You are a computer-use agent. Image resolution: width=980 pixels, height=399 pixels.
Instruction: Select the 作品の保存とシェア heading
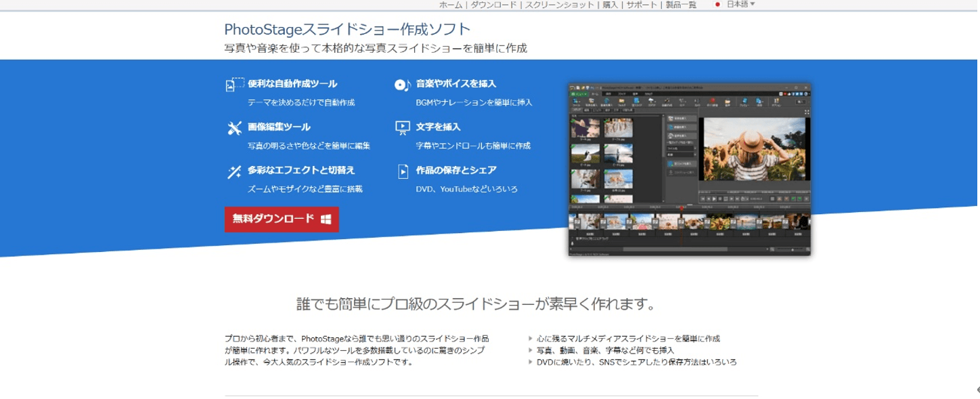[x=456, y=170]
